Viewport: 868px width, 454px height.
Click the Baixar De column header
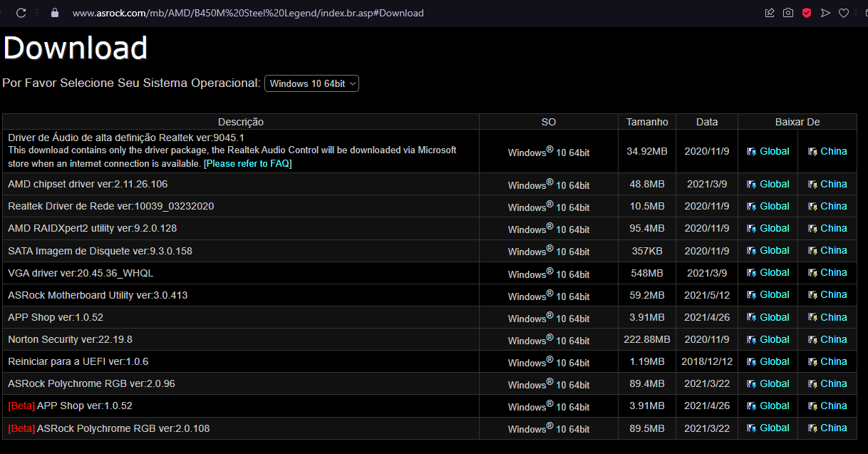coord(797,122)
